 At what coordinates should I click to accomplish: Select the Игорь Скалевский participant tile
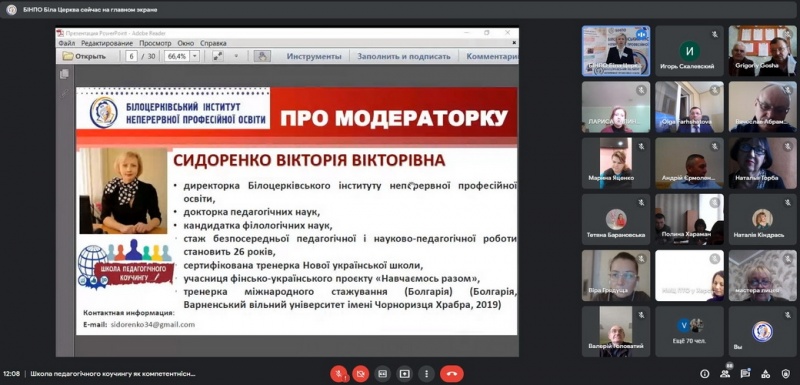coord(689,51)
